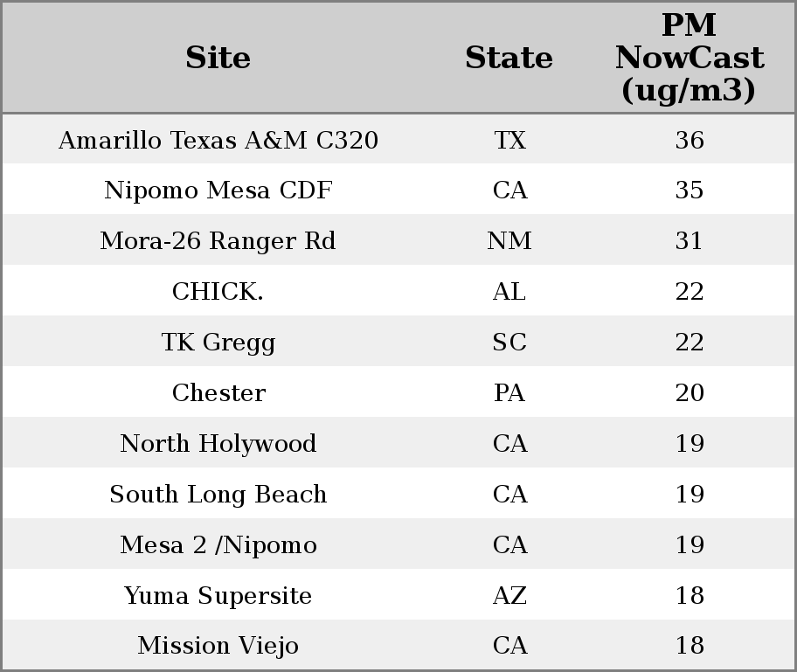Select the NM state cell
Screen dimensions: 797x672
pyautogui.click(x=509, y=241)
